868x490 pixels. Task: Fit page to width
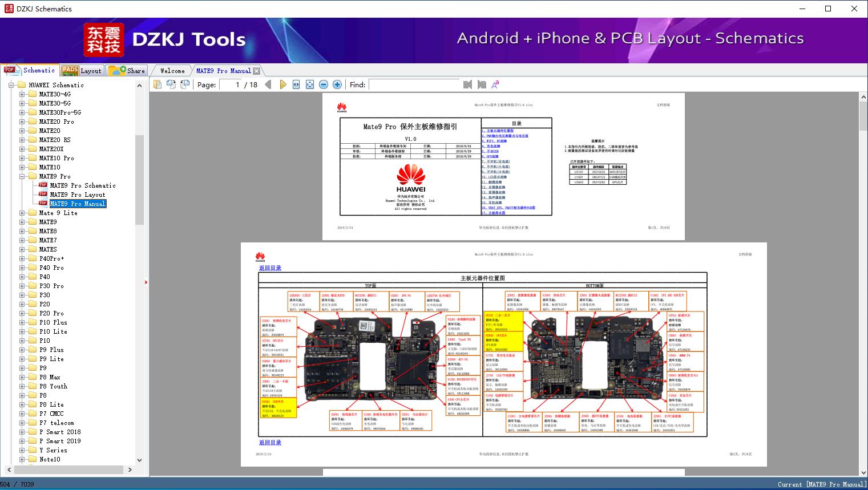(296, 84)
